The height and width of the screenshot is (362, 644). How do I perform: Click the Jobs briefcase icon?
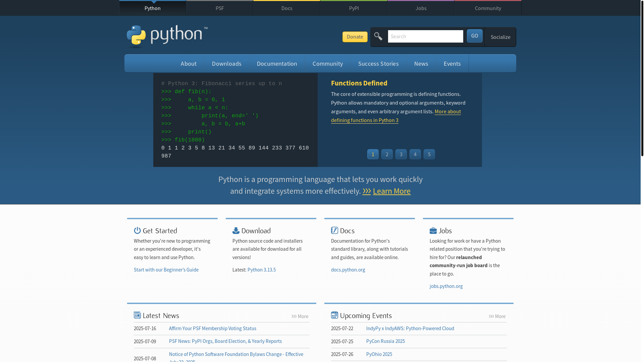coord(433,231)
